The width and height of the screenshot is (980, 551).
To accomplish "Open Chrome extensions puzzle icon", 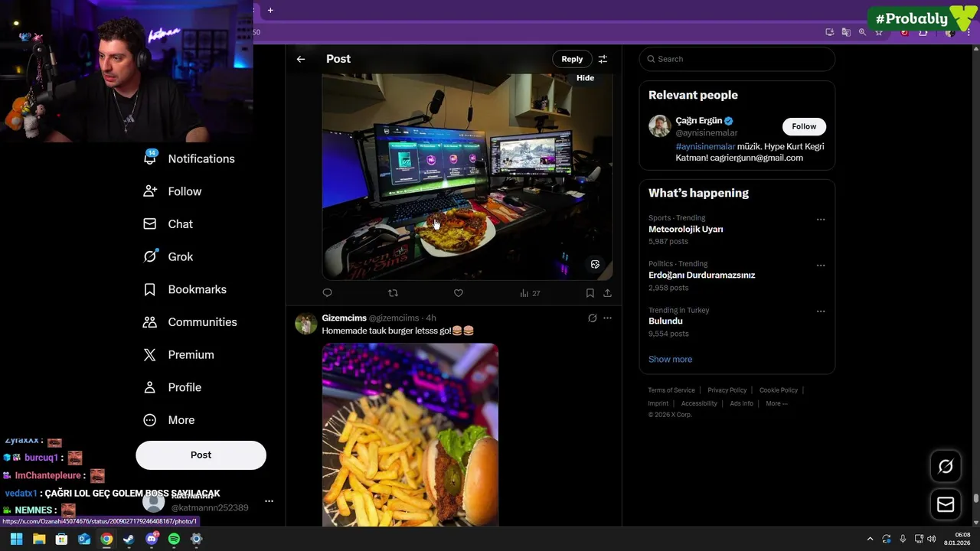I will [x=923, y=32].
